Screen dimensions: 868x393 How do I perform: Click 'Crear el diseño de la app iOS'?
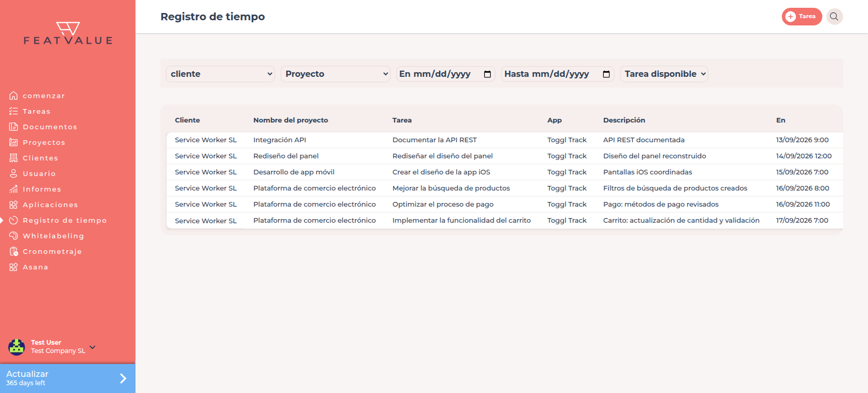(441, 172)
